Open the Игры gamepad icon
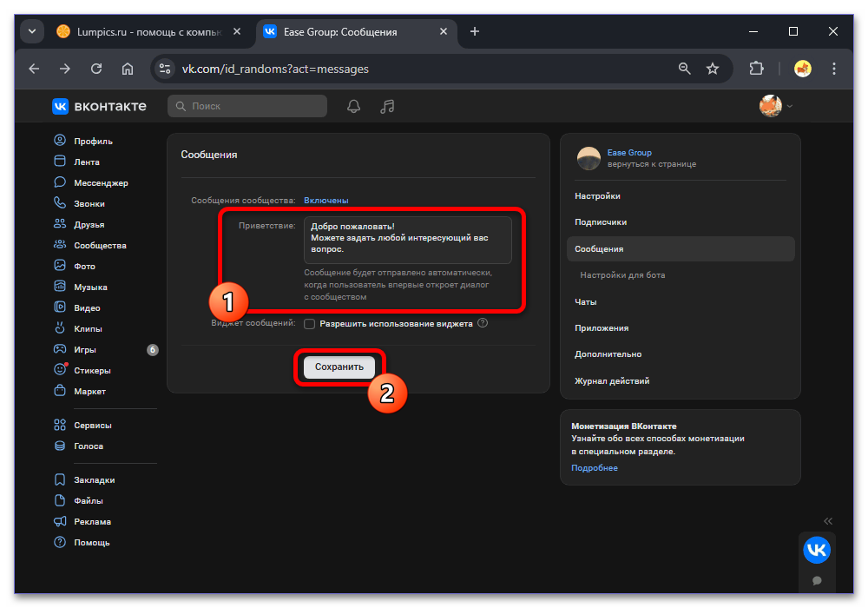868x608 pixels. [60, 349]
